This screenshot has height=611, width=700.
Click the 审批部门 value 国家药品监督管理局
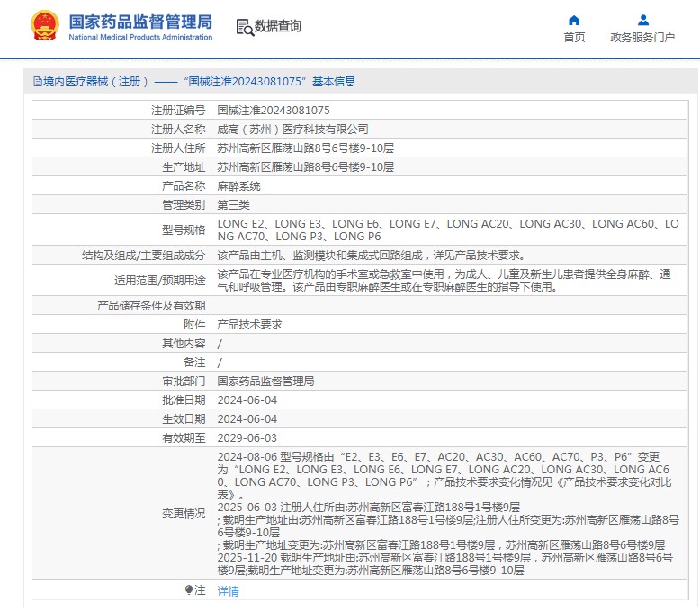pos(265,381)
